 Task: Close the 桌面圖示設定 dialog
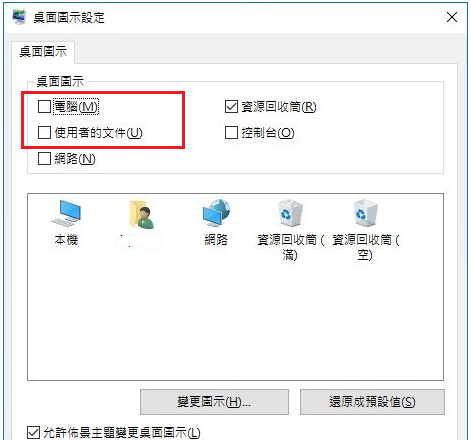pyautogui.click(x=452, y=17)
